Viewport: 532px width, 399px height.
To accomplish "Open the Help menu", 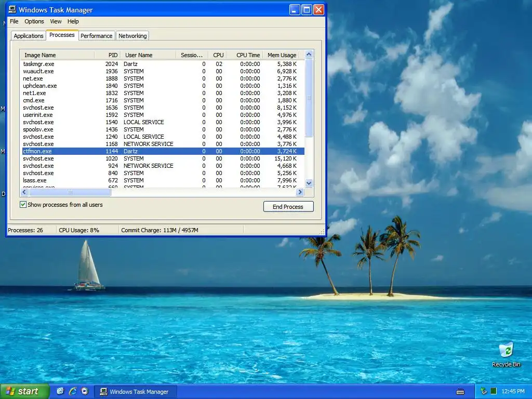I will 73,21.
